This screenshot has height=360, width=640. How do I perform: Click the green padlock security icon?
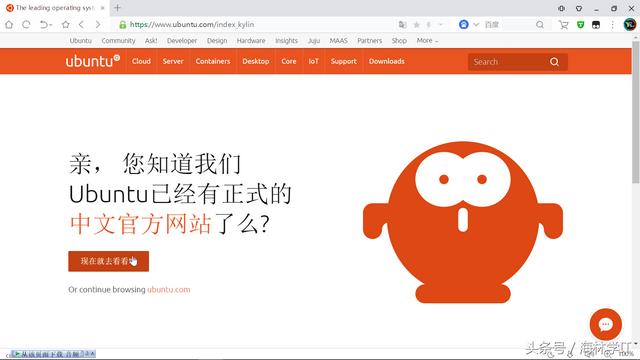(122, 24)
